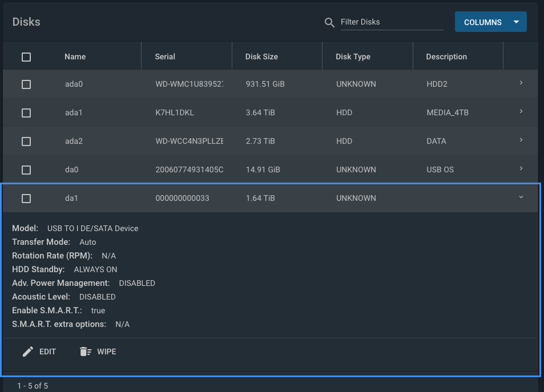Select the ada2 row checkbox
The height and width of the screenshot is (392, 544).
(26, 141)
